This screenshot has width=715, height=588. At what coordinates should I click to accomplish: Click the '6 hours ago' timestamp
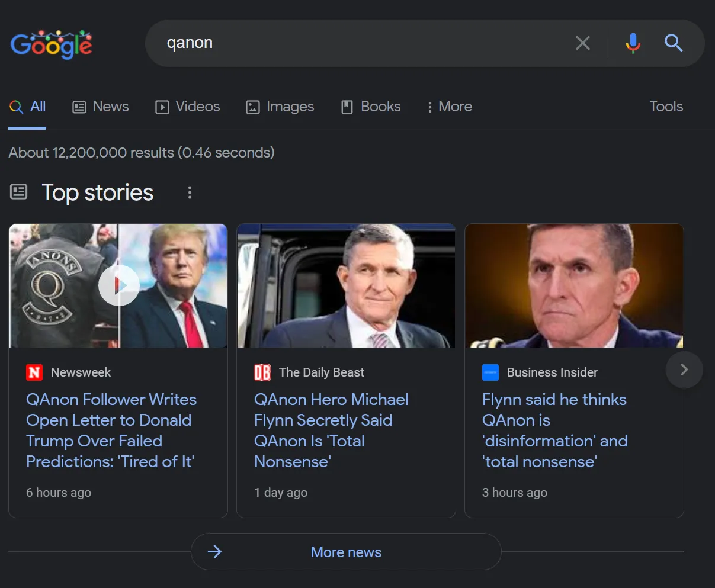[x=59, y=493]
